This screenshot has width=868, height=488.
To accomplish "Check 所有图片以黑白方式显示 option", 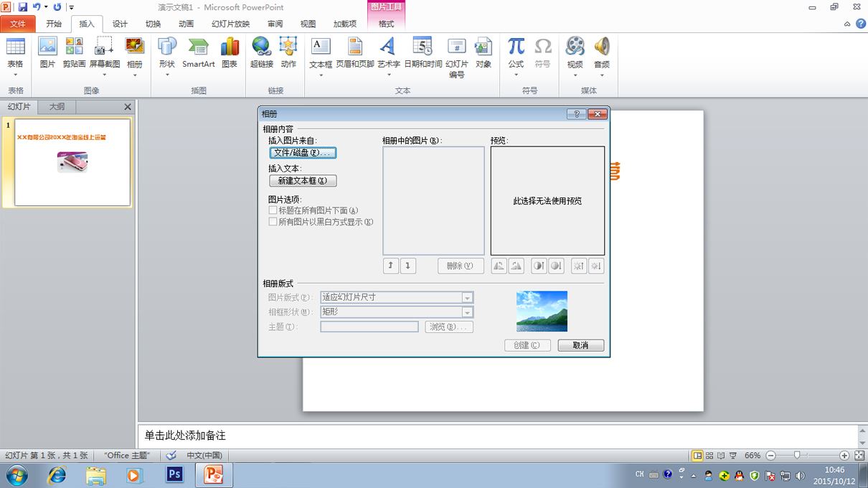I will [x=273, y=222].
